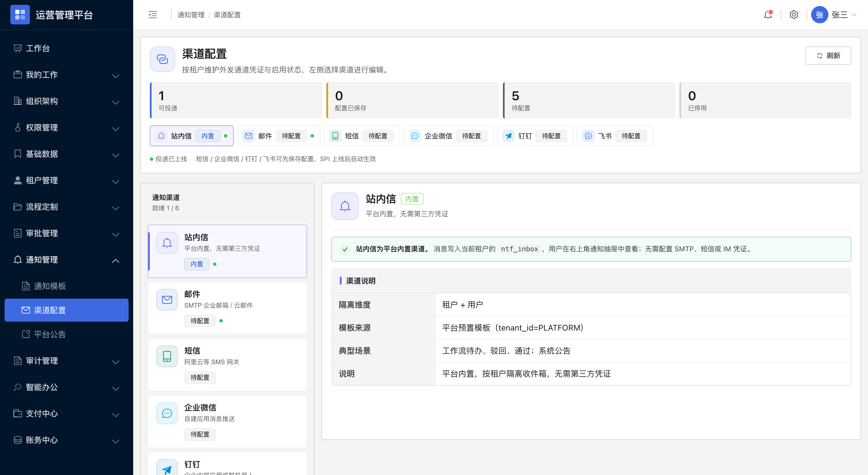Screen dimensions: 868x475
Task: Click the 待配置 tag on the 企业微信 list card
Action: [x=200, y=434]
